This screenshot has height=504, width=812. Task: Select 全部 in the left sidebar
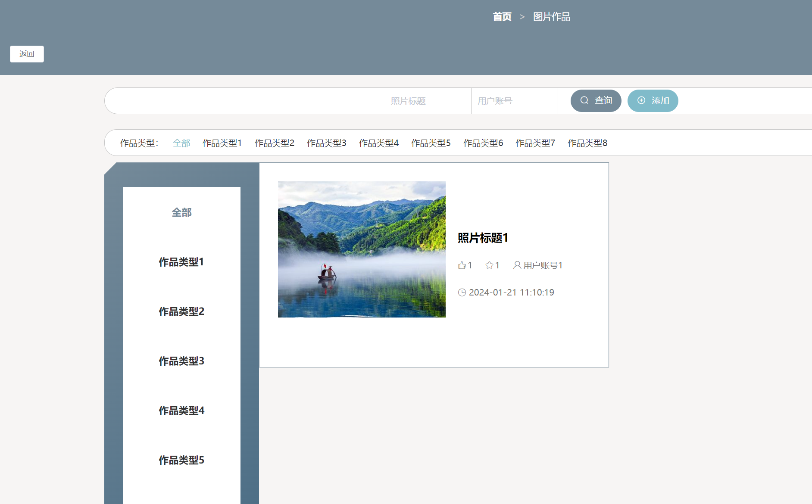click(x=181, y=212)
